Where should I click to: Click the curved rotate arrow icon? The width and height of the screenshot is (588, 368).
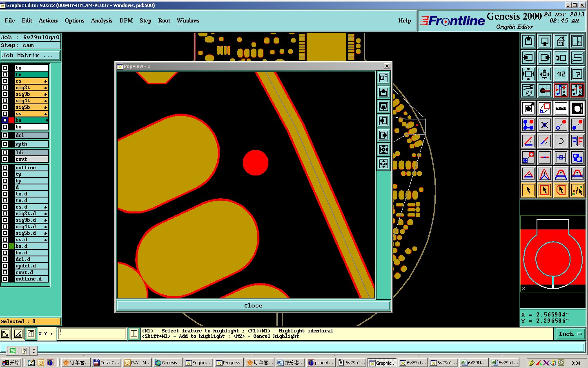561,141
